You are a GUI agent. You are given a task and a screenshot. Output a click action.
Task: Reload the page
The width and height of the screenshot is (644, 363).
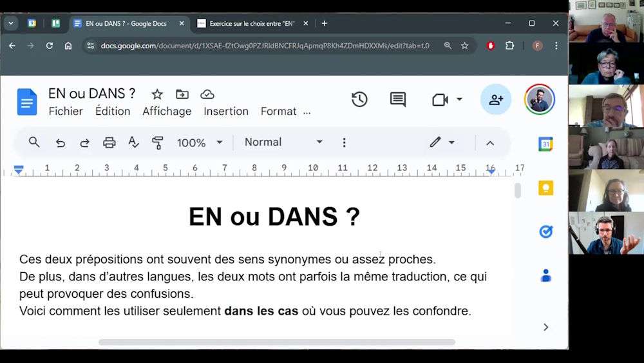(50, 46)
